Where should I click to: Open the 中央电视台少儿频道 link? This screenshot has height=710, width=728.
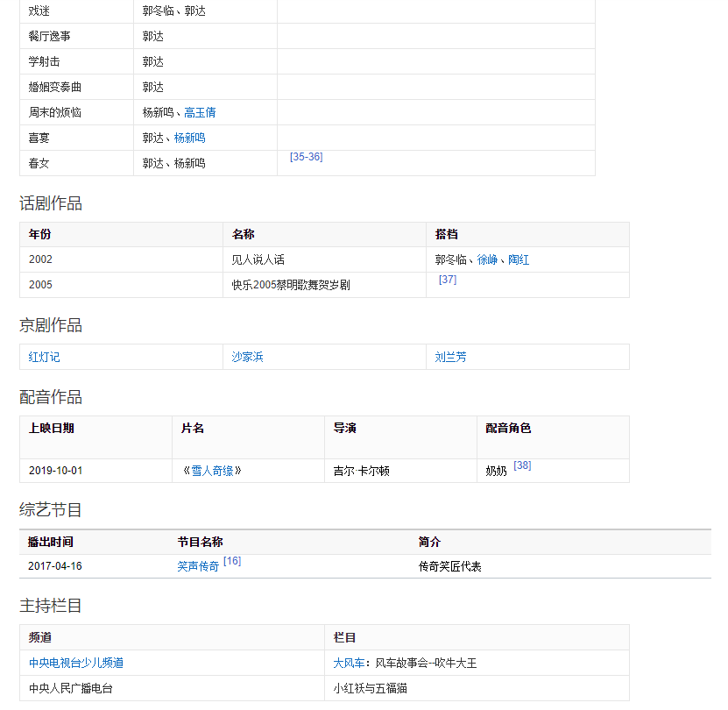pos(82,663)
